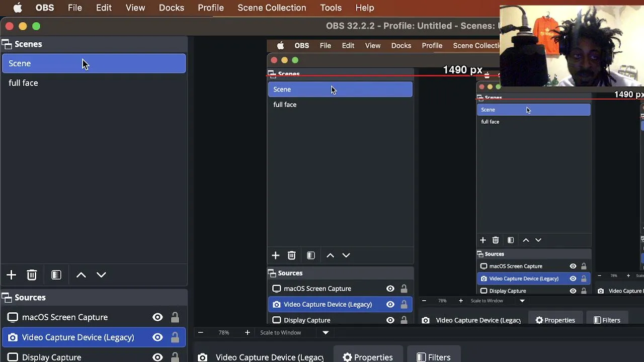Hide macOS Screen Capture using its main-dock eye icon

click(x=157, y=317)
